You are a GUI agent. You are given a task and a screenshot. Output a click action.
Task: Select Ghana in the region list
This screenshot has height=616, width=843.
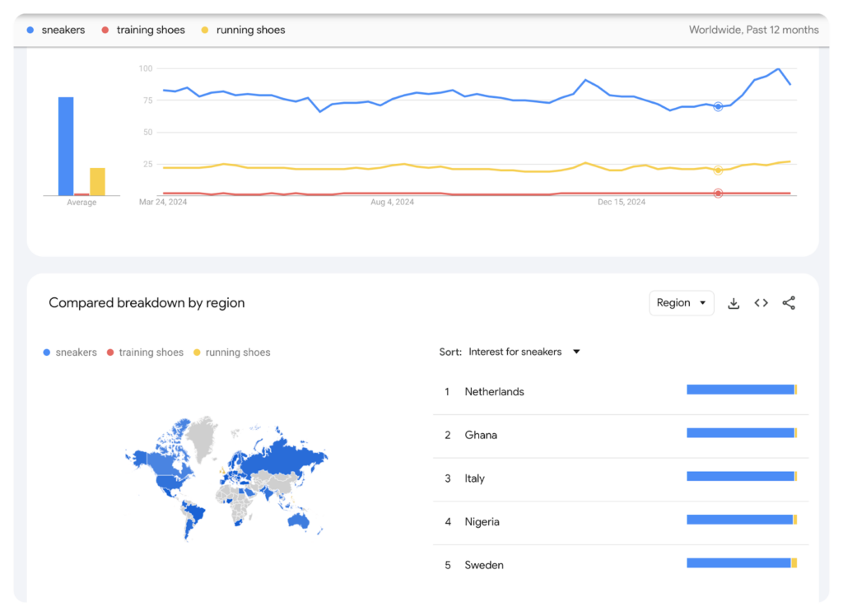pos(481,435)
